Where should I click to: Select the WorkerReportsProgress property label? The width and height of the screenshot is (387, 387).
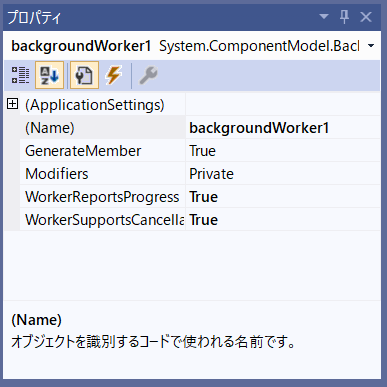[102, 197]
